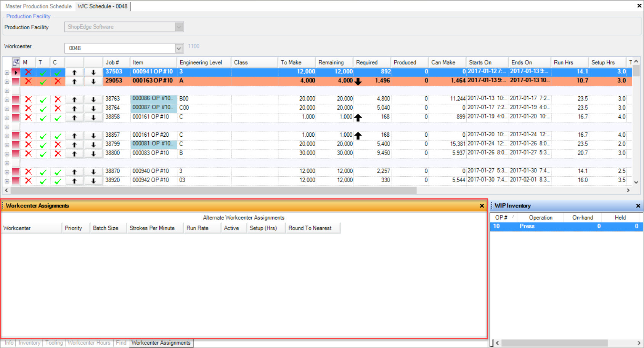Move job 38763 down in schedule
The height and width of the screenshot is (348, 644).
(93, 99)
